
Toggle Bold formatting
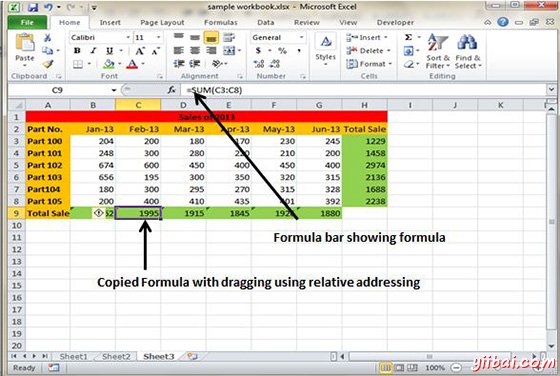click(x=77, y=51)
